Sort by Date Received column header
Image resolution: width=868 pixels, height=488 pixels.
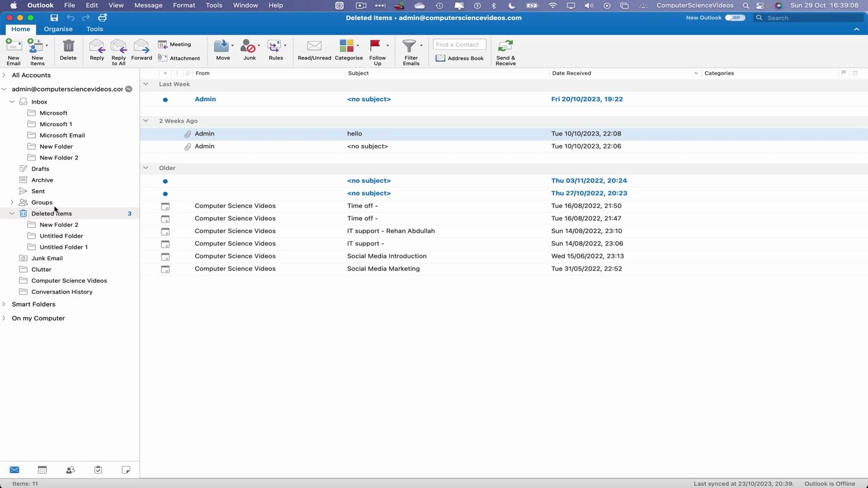coord(571,73)
